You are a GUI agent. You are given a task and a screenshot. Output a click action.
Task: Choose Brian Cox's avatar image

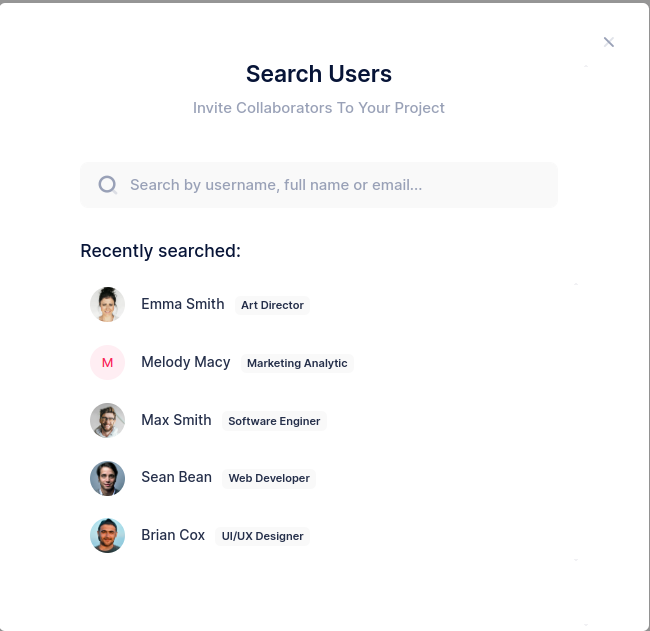pyautogui.click(x=107, y=536)
